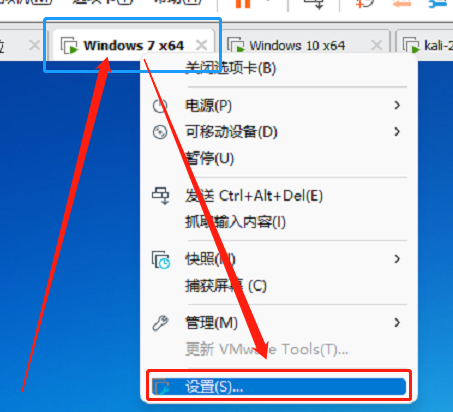
Task: Close the Windows 10 x64 tab
Action: [376, 45]
